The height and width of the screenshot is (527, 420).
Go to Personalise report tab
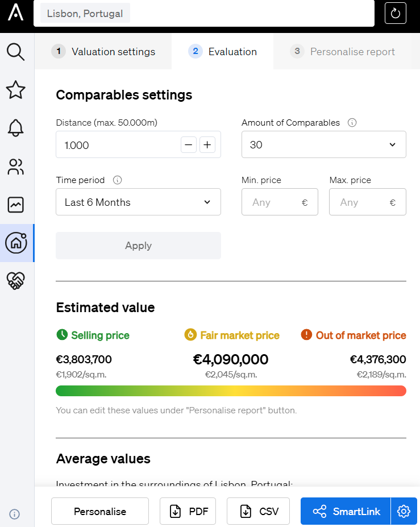[x=343, y=52]
